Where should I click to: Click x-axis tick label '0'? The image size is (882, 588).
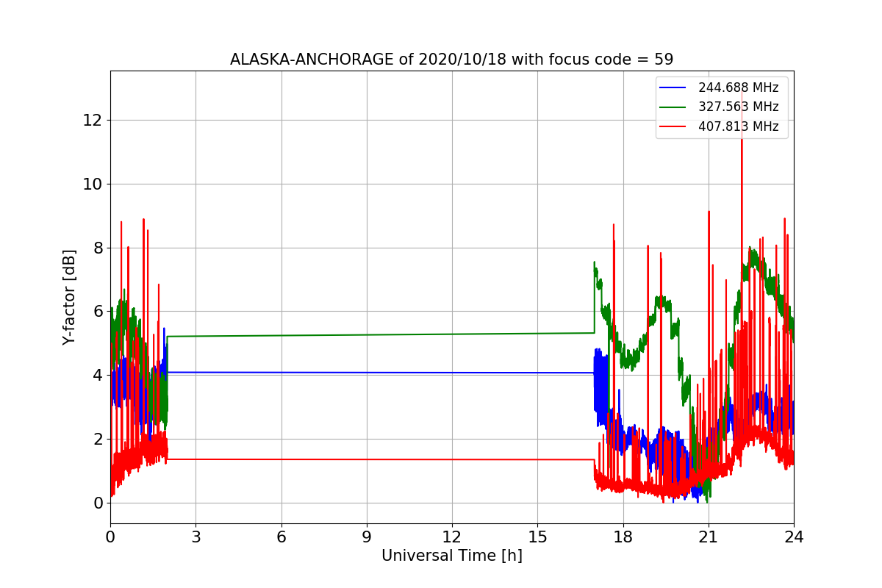(110, 537)
